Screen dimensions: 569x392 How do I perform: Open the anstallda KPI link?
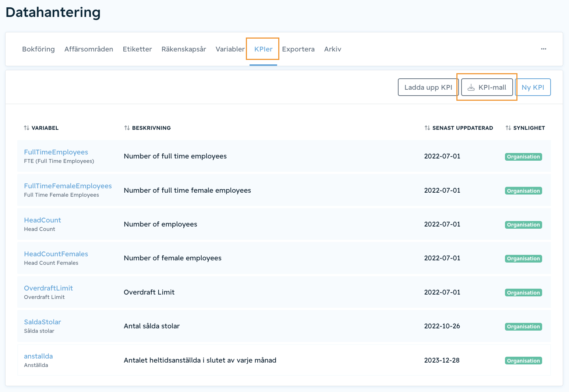38,356
